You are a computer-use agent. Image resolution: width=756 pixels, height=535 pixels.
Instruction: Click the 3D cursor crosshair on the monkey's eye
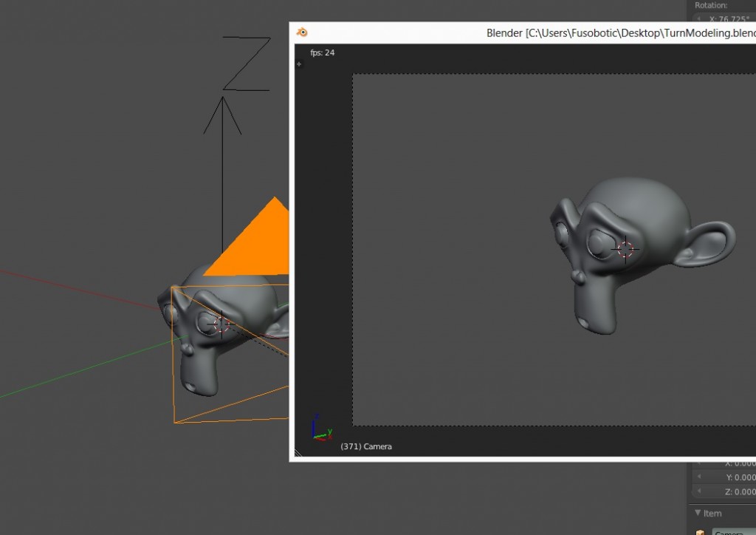click(626, 250)
